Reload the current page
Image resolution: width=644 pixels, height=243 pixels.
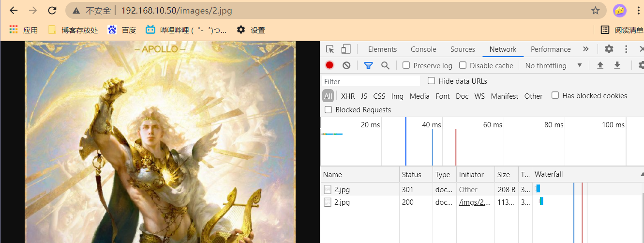click(x=52, y=11)
